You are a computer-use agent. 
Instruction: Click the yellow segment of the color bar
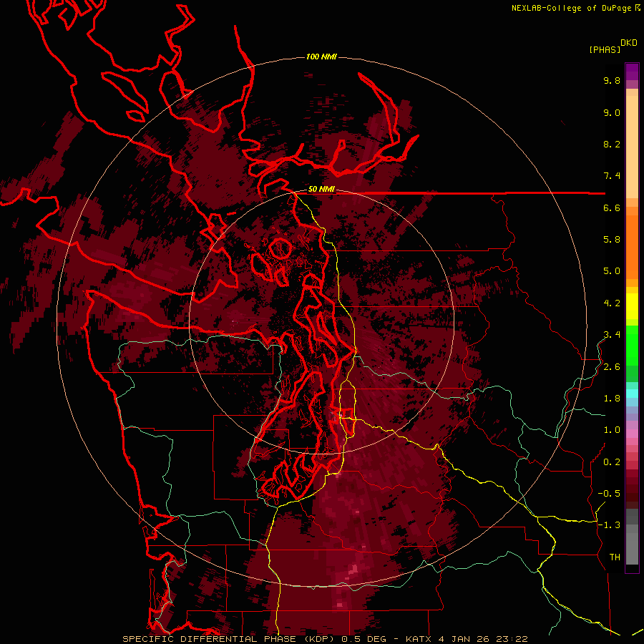[x=632, y=306]
